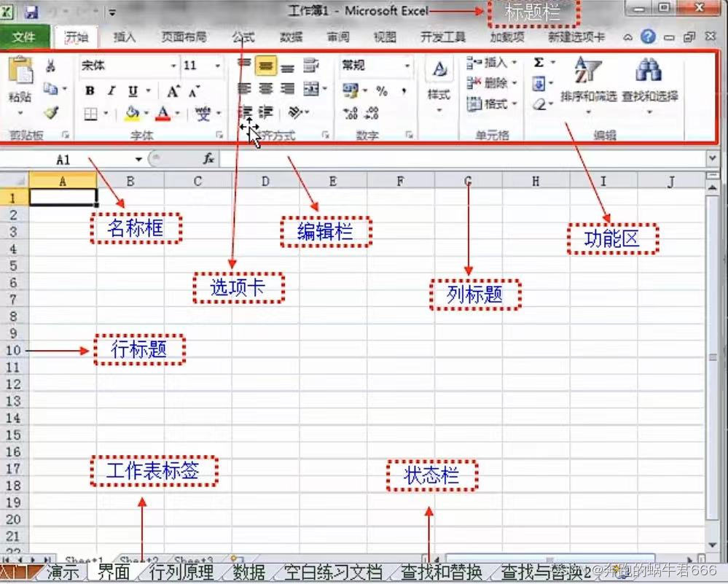Click the number group dialog launcher
Image resolution: width=728 pixels, height=584 pixels.
tap(409, 135)
